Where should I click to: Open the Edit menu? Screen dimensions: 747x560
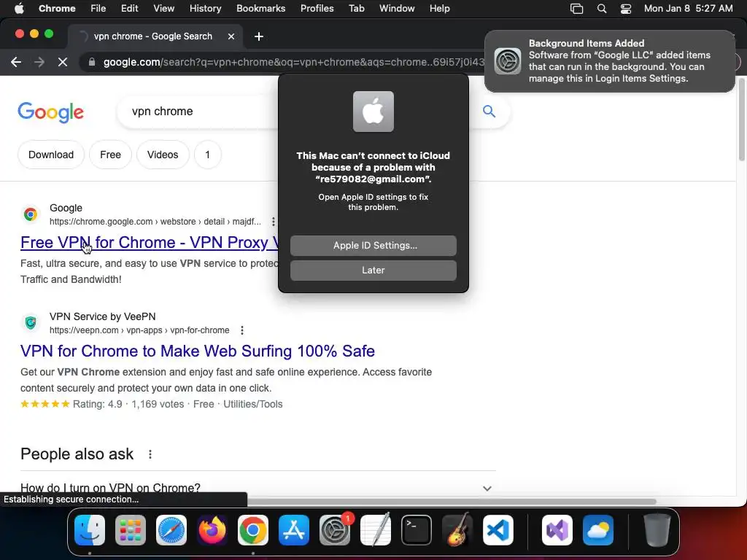pos(129,8)
